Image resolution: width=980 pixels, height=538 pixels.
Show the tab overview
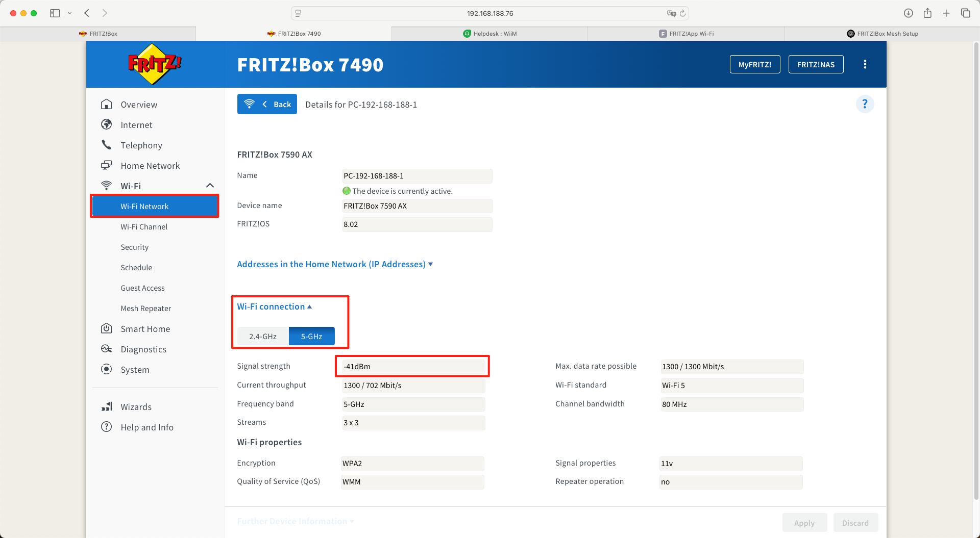coord(965,13)
